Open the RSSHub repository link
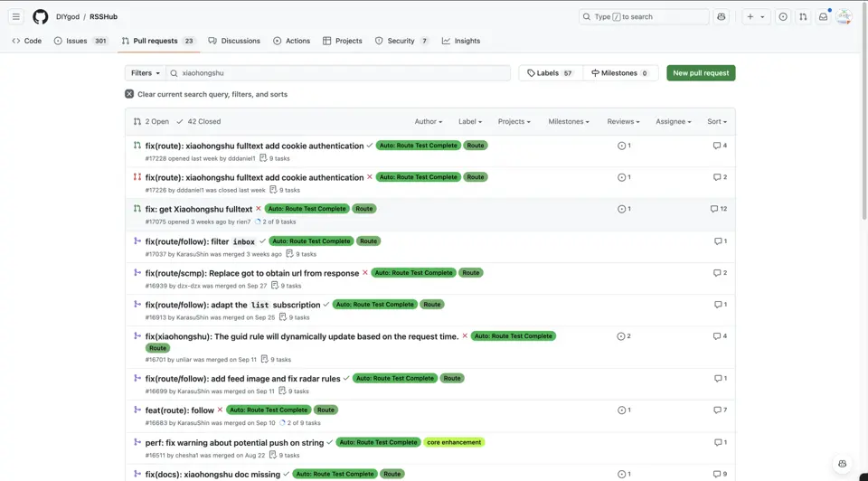 point(103,16)
